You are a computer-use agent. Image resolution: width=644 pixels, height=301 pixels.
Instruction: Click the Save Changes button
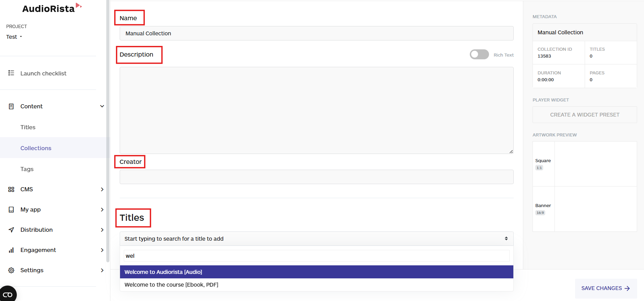point(606,288)
